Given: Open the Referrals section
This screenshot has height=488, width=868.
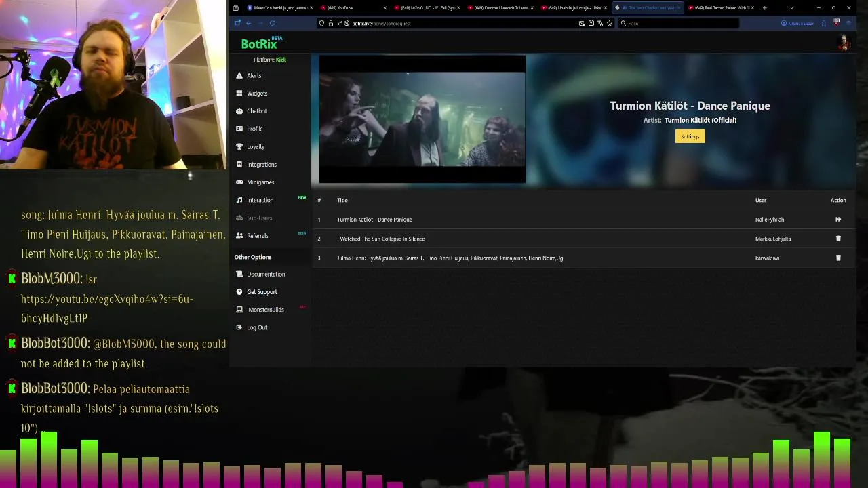Looking at the screenshot, I should (x=257, y=235).
